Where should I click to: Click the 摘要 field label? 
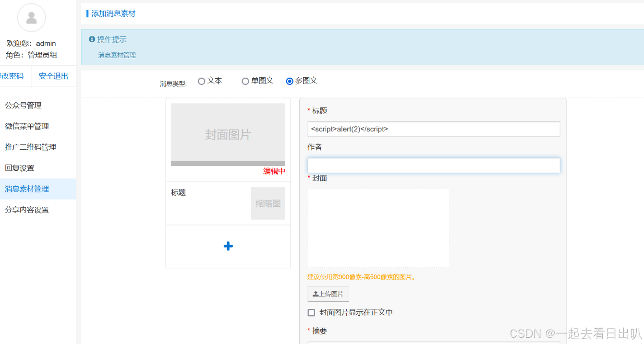point(319,331)
